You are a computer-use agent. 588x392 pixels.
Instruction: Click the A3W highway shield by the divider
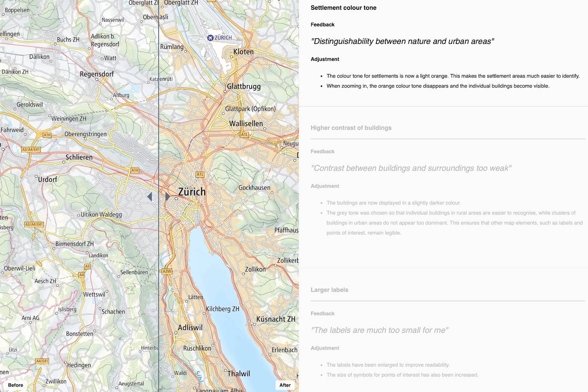[x=167, y=271]
